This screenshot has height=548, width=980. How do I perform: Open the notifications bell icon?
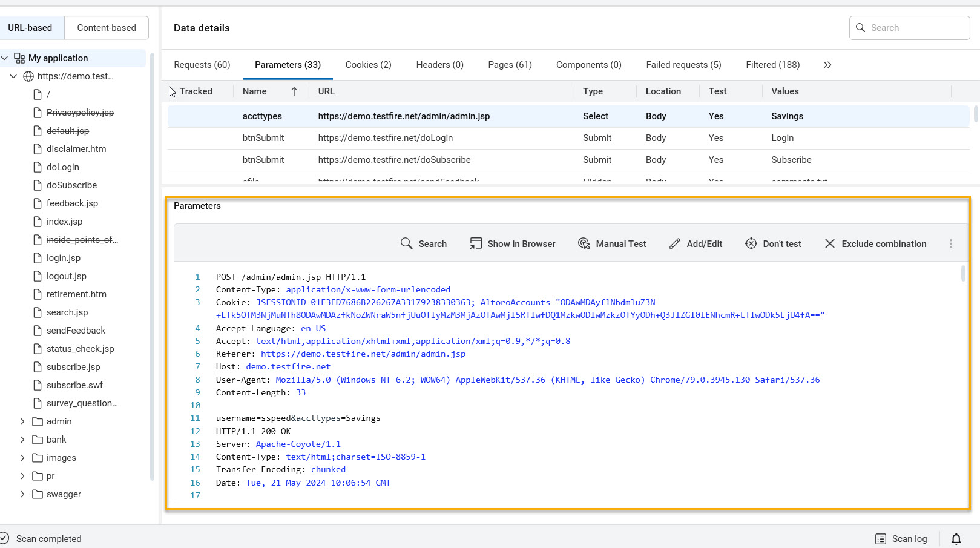pos(956,539)
